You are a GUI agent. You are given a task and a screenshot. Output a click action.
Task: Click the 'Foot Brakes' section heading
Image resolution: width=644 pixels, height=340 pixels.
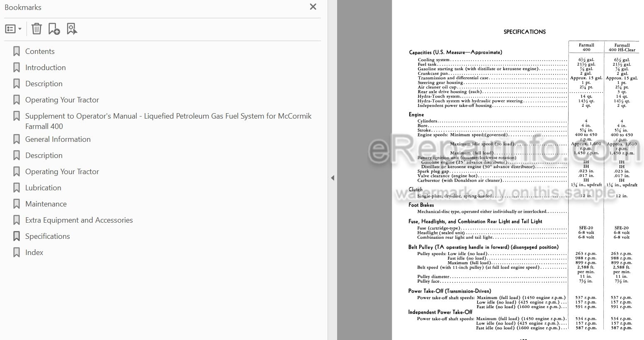click(421, 205)
